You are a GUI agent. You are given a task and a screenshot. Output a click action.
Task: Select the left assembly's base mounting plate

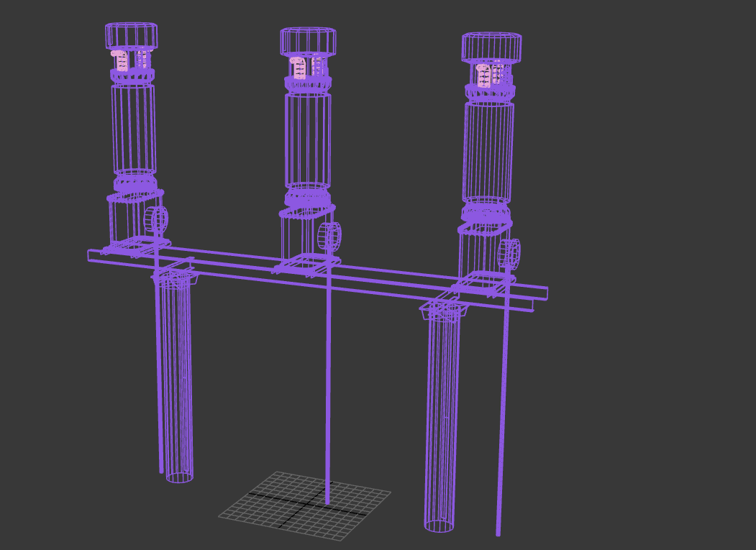[x=136, y=245]
